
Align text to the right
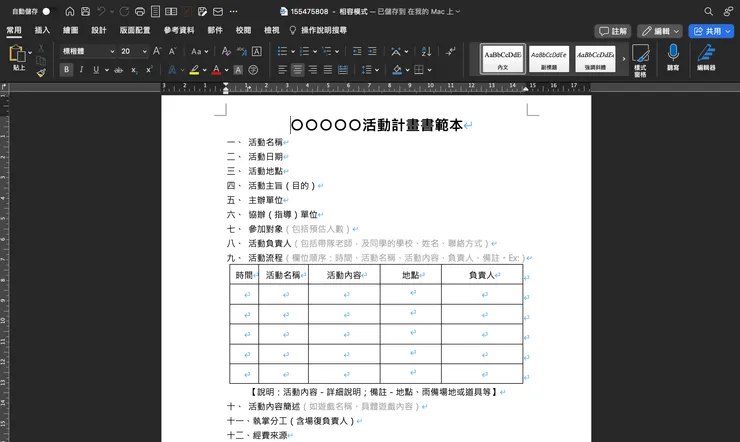(x=312, y=70)
